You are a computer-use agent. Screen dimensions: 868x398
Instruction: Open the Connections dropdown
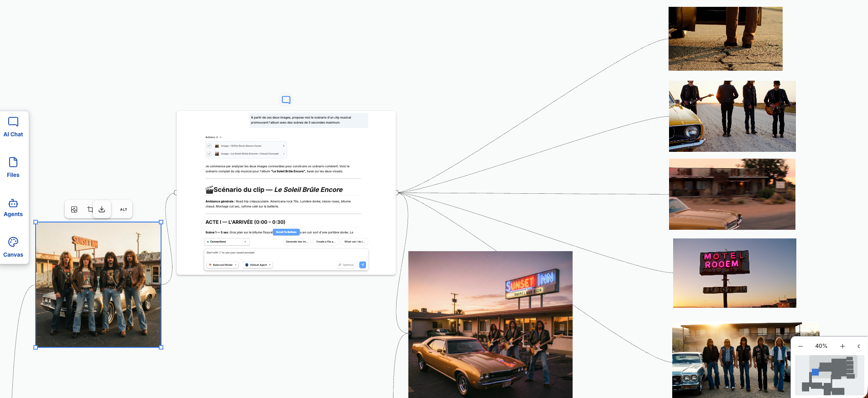[x=226, y=242]
